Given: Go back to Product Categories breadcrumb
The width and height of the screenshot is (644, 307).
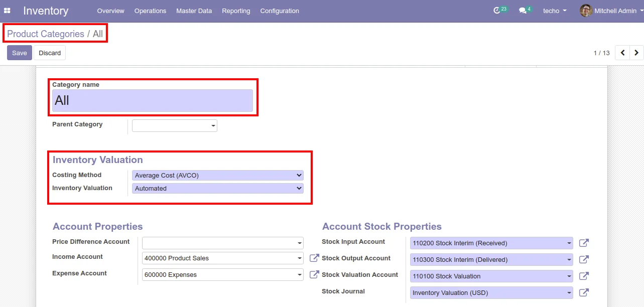Looking at the screenshot, I should [x=46, y=34].
